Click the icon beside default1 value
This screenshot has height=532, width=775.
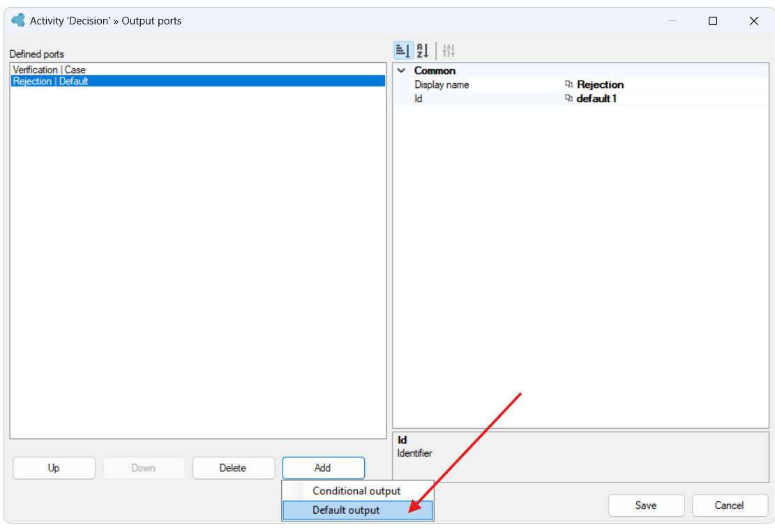pos(569,98)
